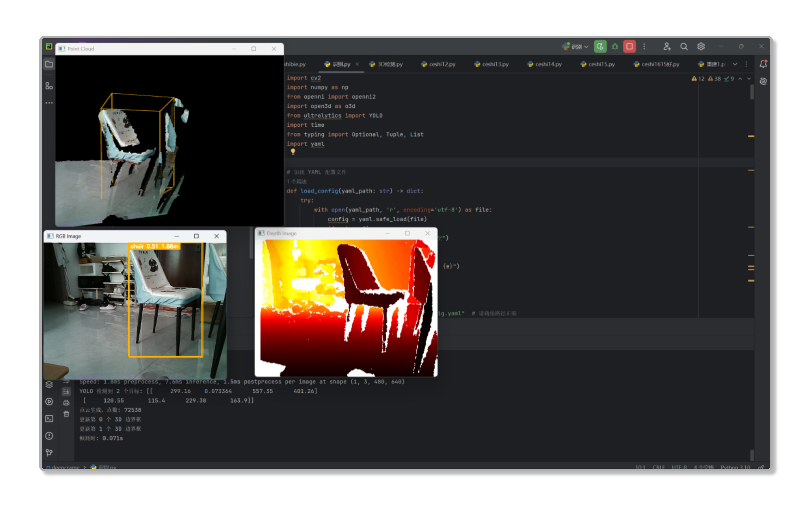Click the yellow light bulb intention icon

[293, 152]
